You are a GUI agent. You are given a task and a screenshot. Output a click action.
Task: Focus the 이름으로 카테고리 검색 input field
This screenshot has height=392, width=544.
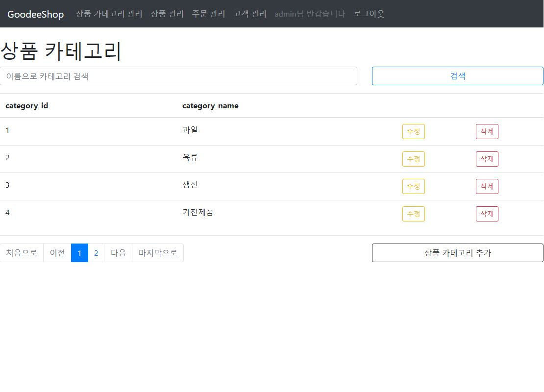pos(178,76)
